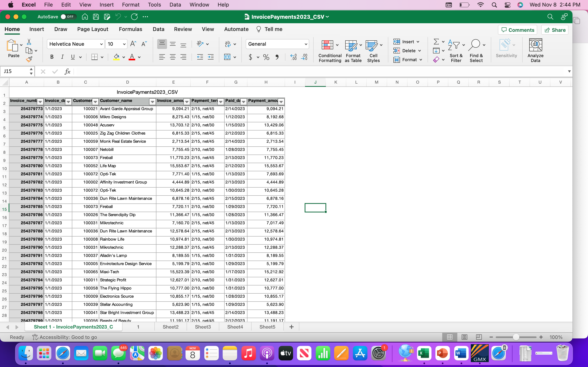Open the Data menu in menu bar
Image resolution: width=588 pixels, height=367 pixels.
coord(175,5)
